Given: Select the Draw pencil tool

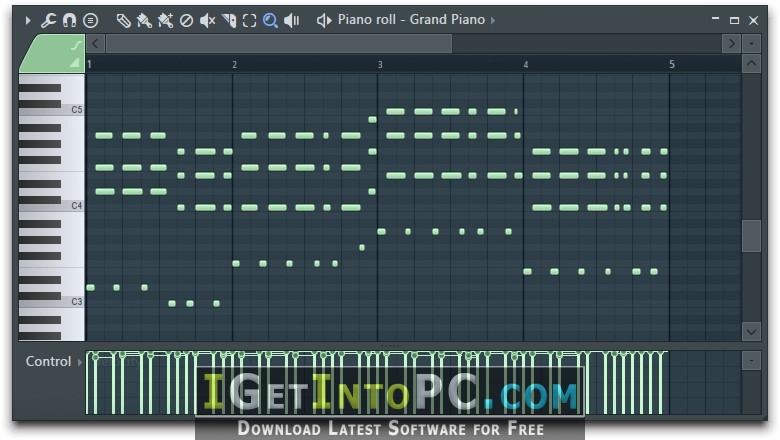Looking at the screenshot, I should [123, 20].
